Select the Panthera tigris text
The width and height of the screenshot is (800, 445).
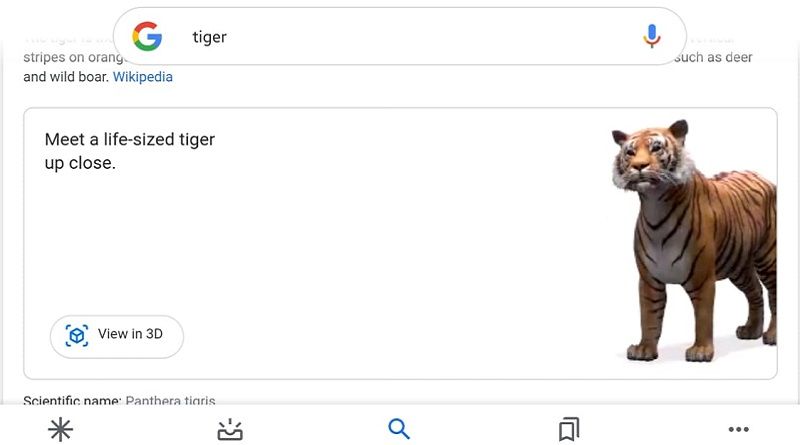coord(170,400)
